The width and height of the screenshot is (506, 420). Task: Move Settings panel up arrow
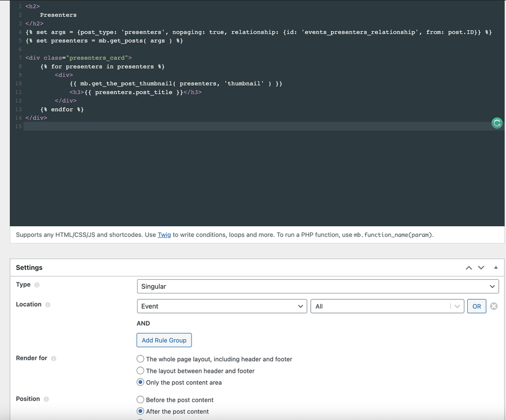pos(469,268)
